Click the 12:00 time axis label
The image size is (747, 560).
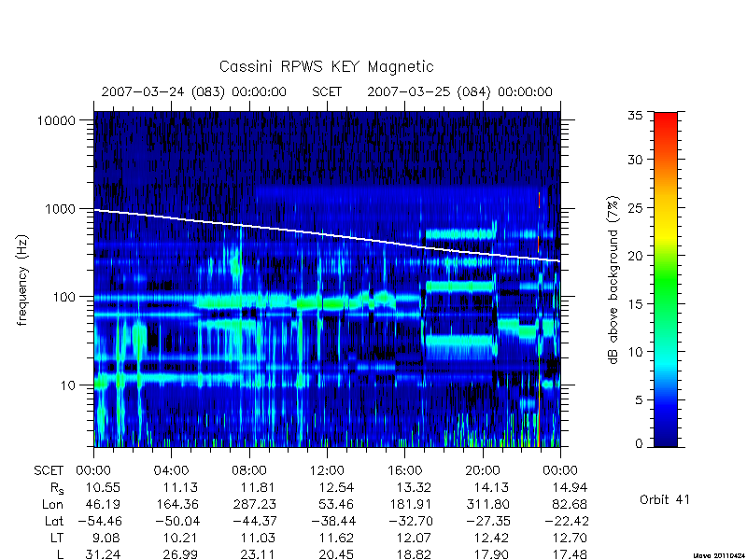click(327, 471)
